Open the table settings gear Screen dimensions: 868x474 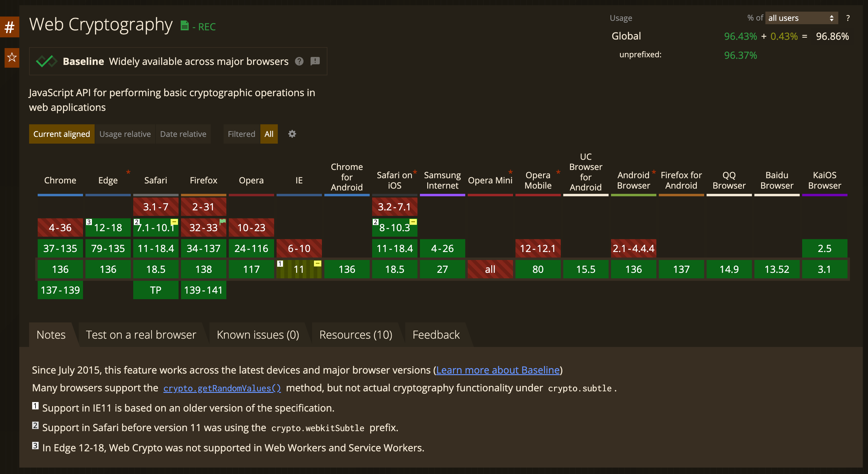click(292, 134)
